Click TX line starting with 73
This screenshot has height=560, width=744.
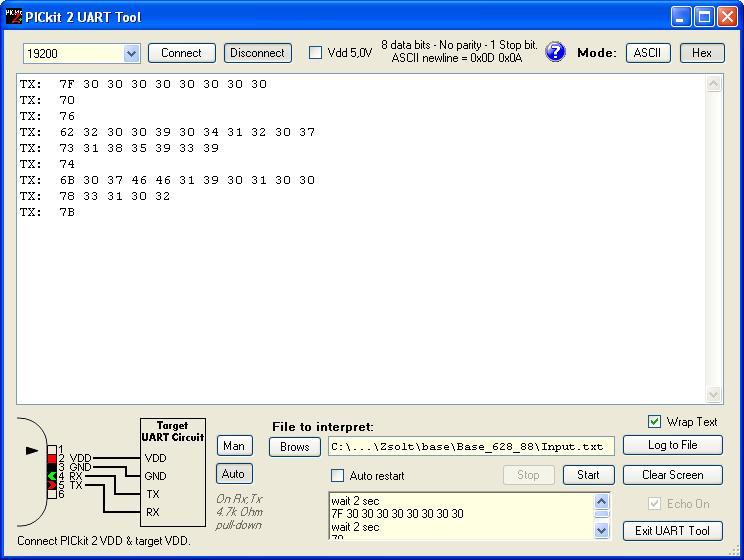120,148
